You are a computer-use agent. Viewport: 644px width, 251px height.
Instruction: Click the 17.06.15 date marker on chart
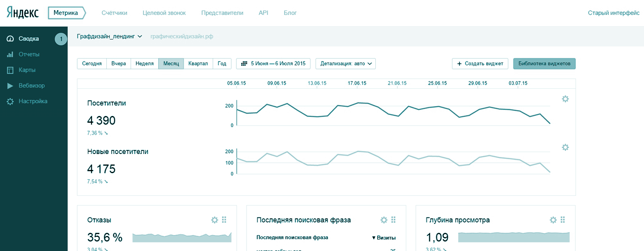pos(357,83)
